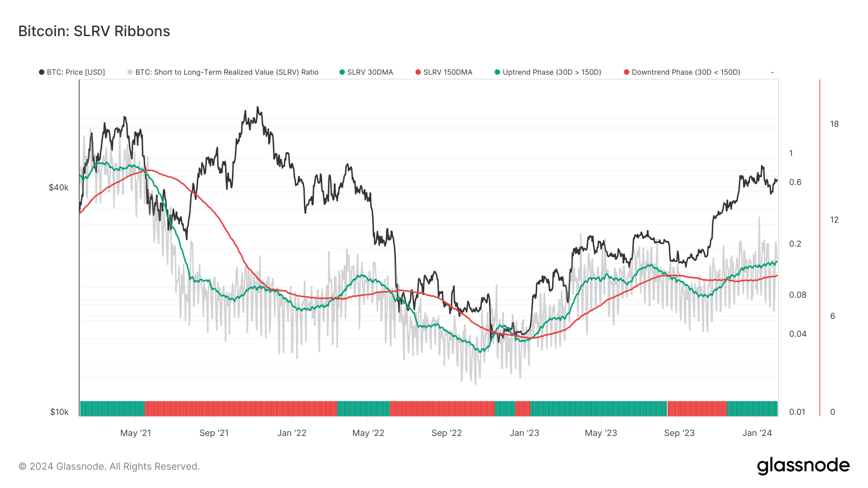Select the Jan '24 x-axis label
868x488 pixels.
756,433
